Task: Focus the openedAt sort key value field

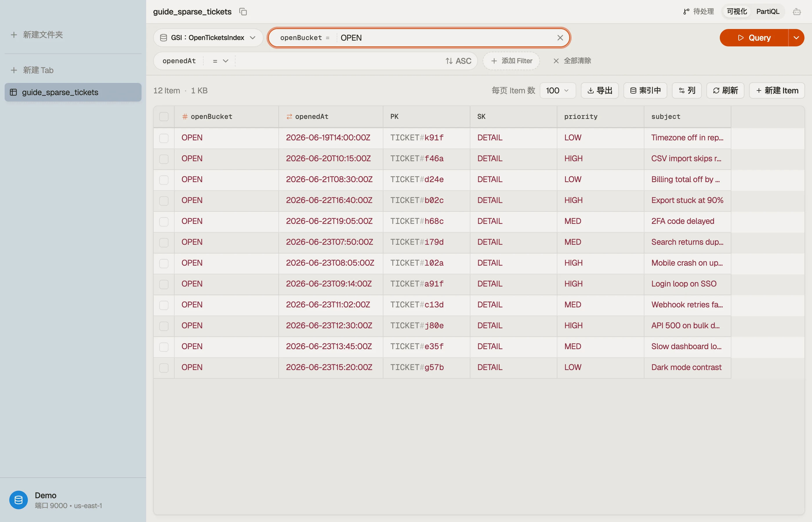Action: tap(339, 61)
